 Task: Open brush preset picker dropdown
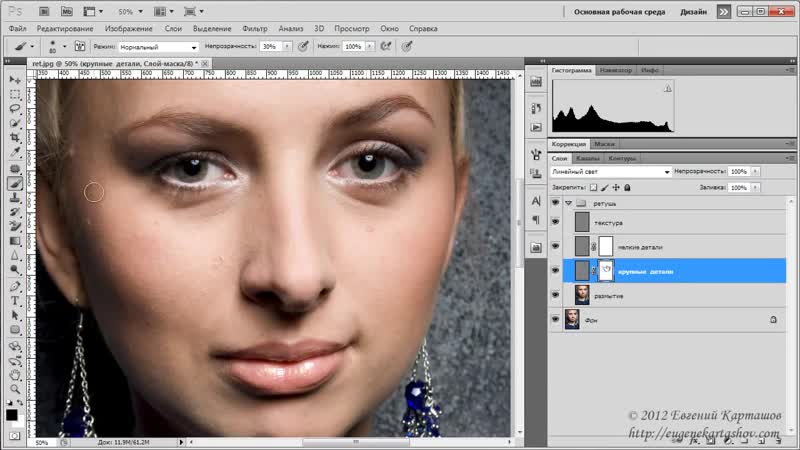tap(64, 46)
